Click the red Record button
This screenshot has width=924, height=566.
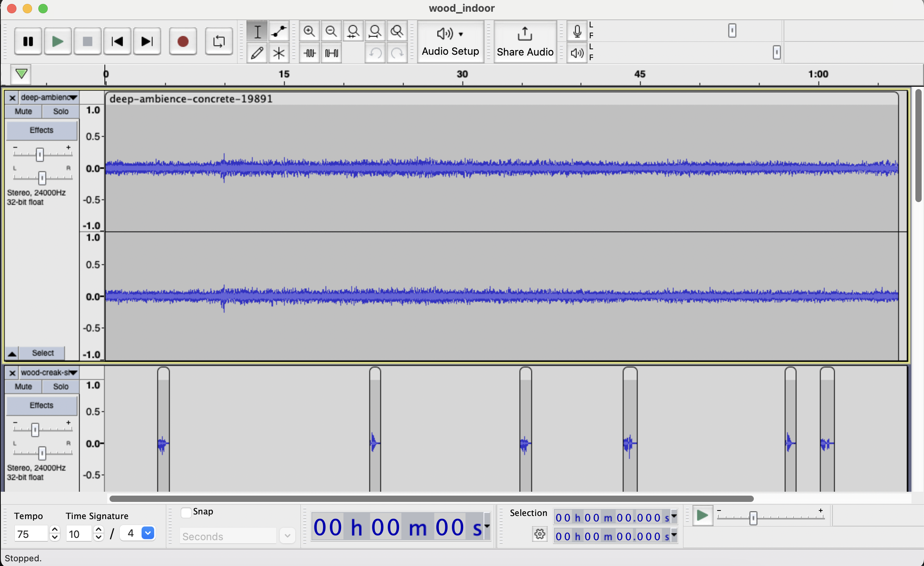(183, 41)
